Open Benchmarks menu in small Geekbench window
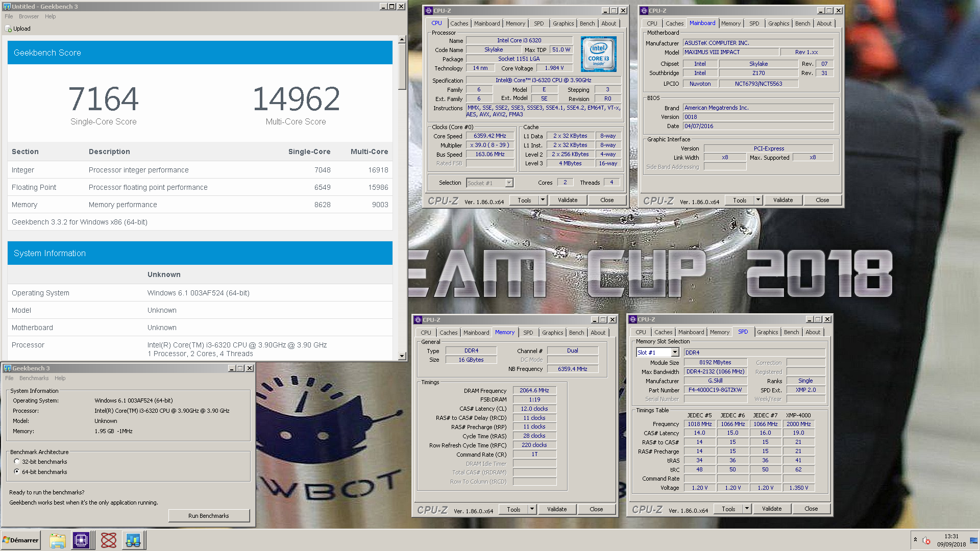 34,378
